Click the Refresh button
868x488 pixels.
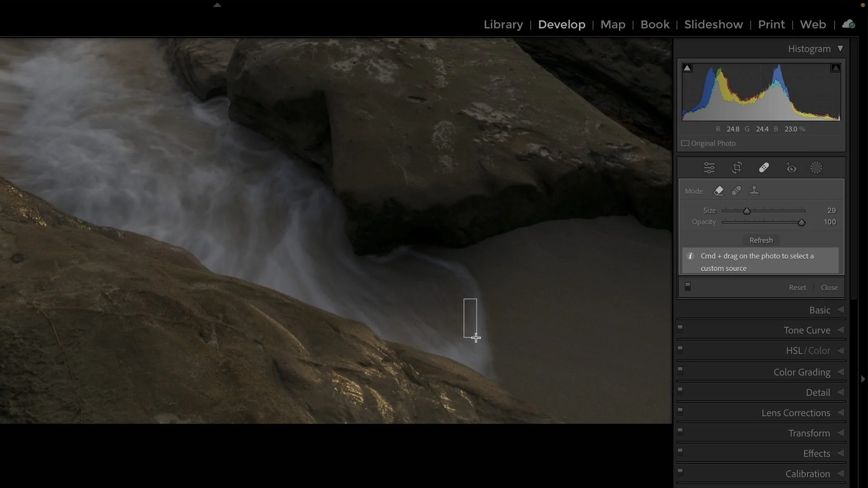tap(761, 240)
